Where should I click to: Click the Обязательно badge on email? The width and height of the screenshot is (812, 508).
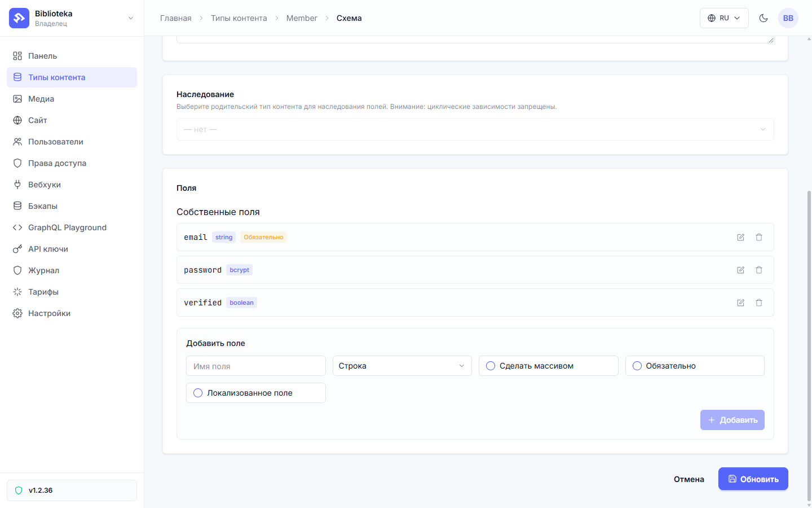(263, 237)
